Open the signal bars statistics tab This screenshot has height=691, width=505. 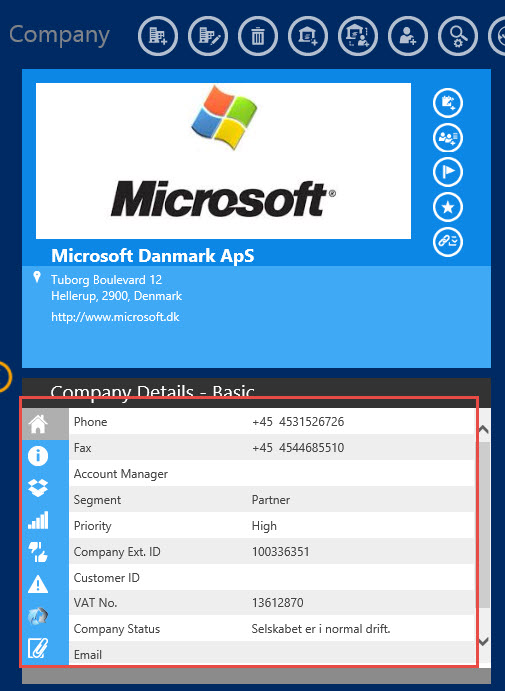point(38,520)
